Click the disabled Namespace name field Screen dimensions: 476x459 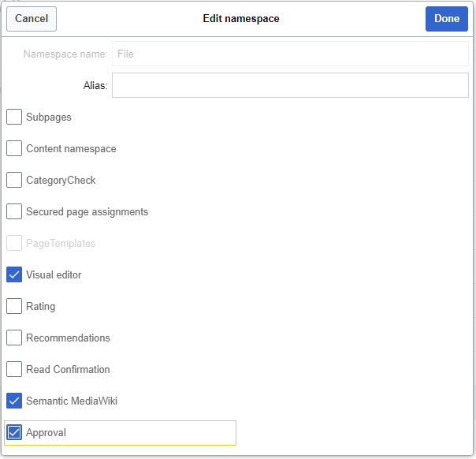[x=290, y=54]
